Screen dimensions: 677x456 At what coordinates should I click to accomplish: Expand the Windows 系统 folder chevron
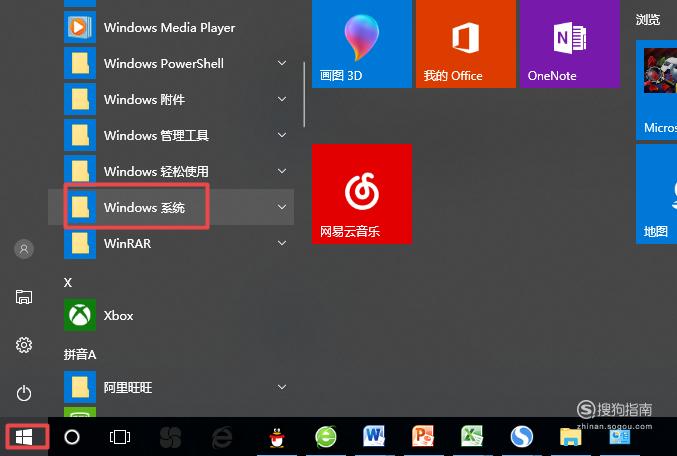[x=282, y=207]
